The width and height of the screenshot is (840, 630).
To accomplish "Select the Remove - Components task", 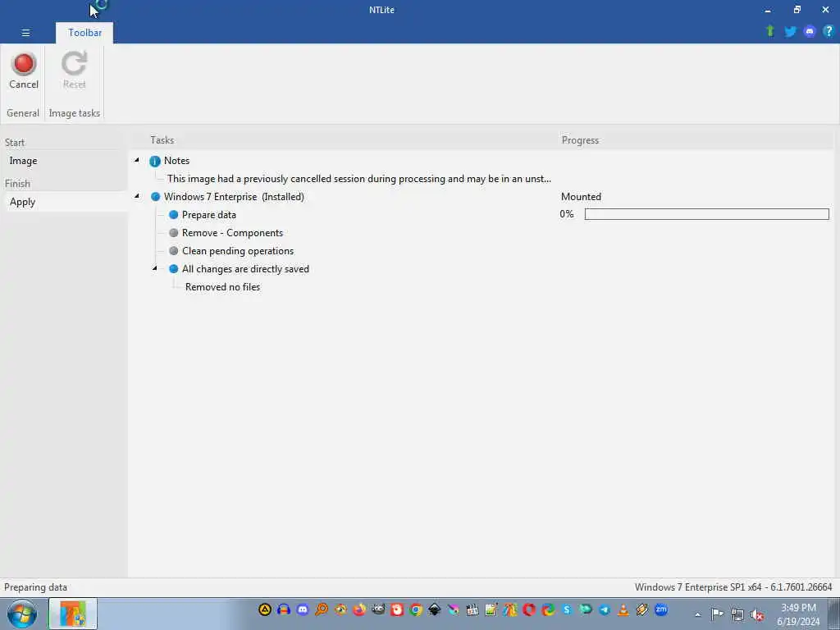I will (x=232, y=233).
